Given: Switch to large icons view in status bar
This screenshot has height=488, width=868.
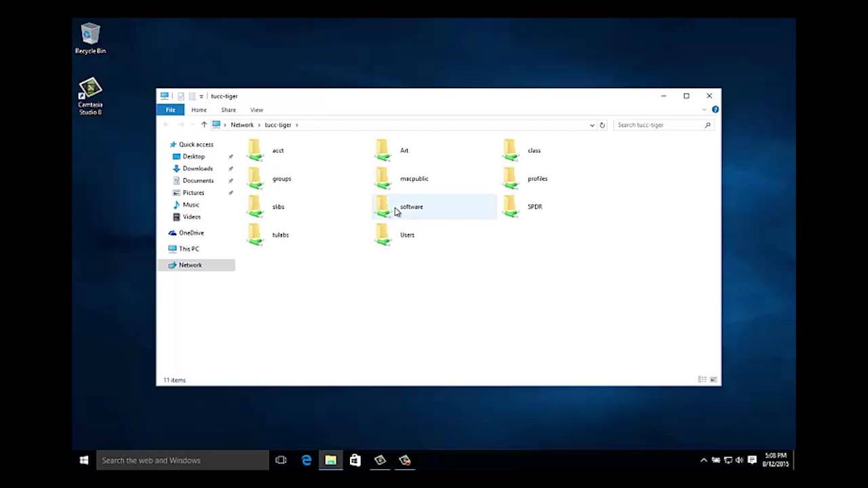Looking at the screenshot, I should 713,380.
